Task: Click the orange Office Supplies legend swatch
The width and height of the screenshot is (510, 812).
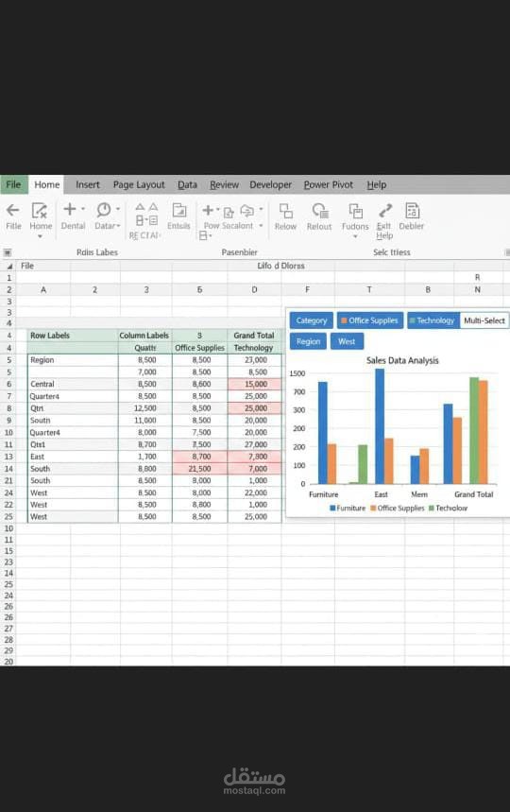Action: 373,508
